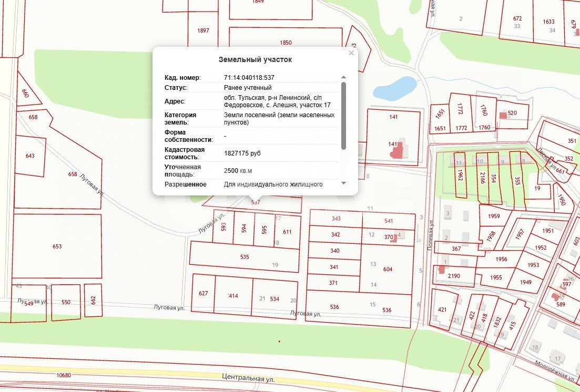Select land parcel 1897 on map
This screenshot has height=392, width=580.
[203, 30]
